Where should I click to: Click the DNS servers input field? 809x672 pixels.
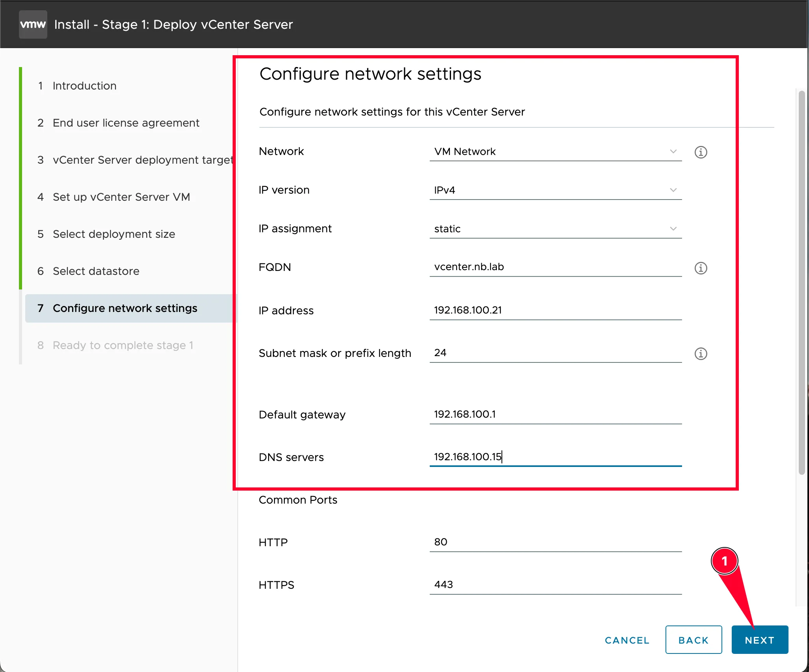tap(555, 457)
